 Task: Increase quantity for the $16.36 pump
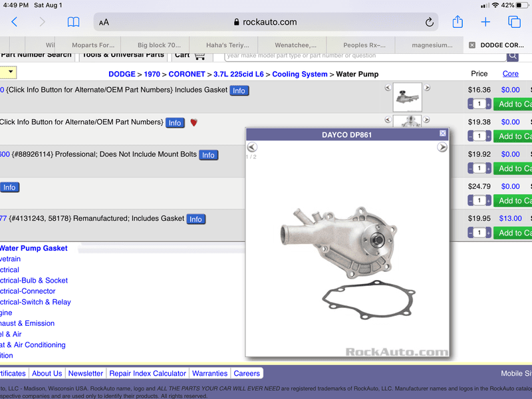click(x=489, y=104)
